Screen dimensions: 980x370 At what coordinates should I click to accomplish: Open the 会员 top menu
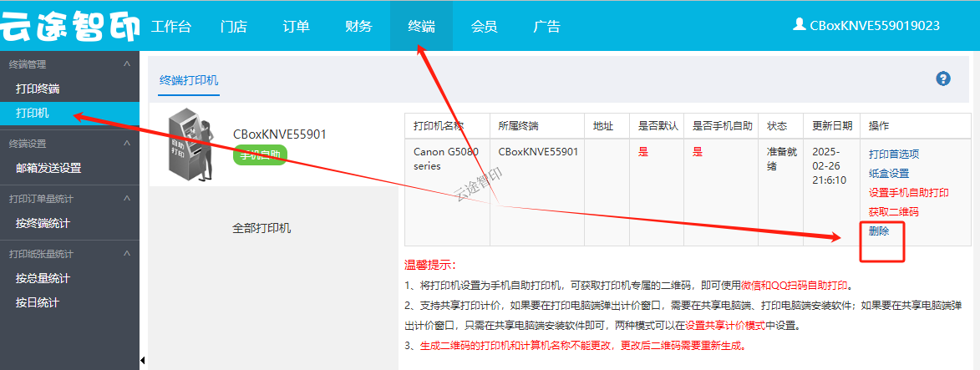(484, 27)
